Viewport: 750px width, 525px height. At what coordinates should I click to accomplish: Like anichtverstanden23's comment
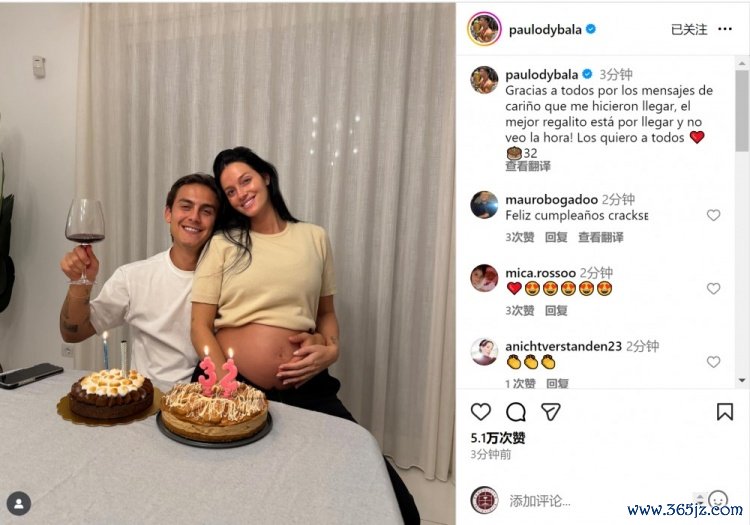713,362
